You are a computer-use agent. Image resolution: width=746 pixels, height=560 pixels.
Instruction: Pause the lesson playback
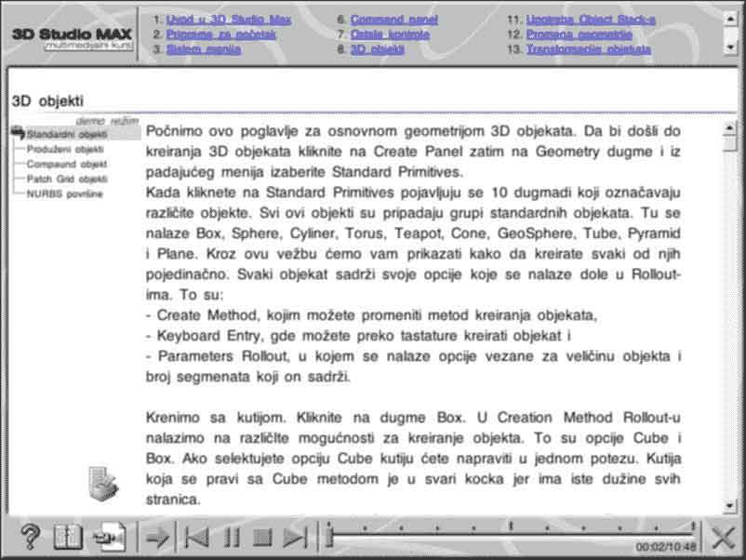[232, 537]
